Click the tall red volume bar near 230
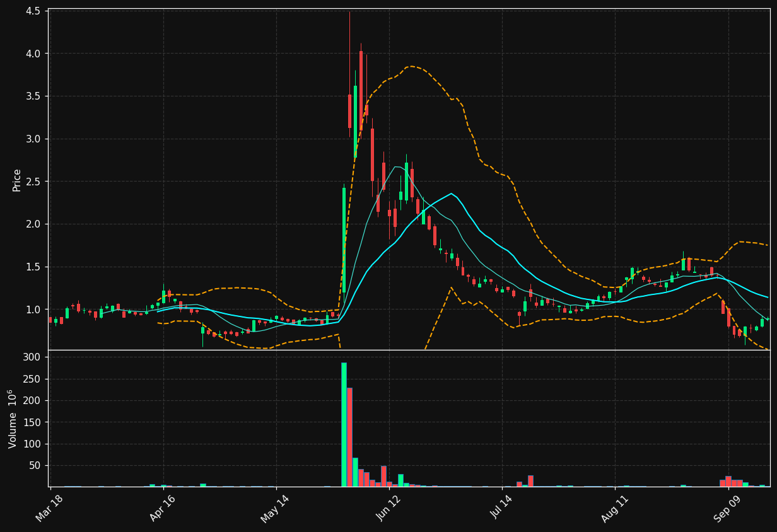Viewport: 777px width, 532px height. coord(349,437)
